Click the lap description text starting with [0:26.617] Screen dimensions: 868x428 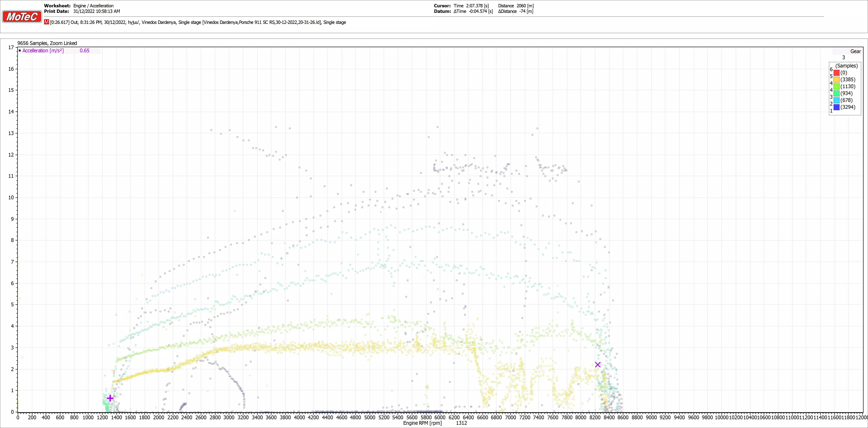click(x=198, y=22)
